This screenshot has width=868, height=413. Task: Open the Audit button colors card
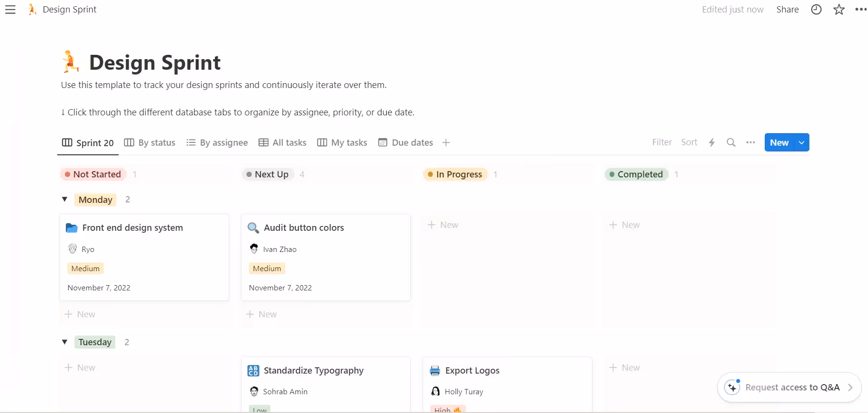coord(304,228)
